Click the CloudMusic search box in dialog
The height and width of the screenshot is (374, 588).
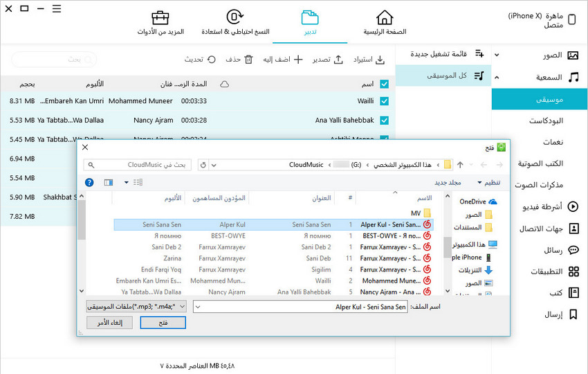pyautogui.click(x=137, y=165)
